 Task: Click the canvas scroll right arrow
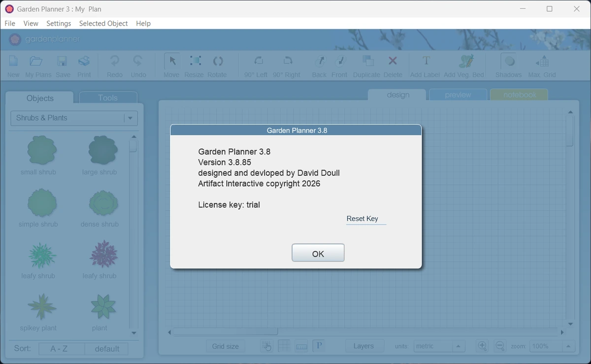tap(561, 332)
